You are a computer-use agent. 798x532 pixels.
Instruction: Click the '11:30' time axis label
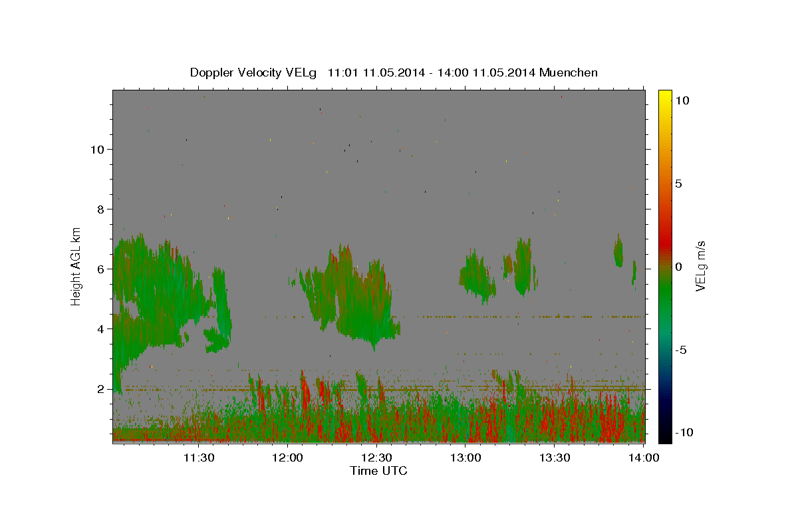point(198,458)
